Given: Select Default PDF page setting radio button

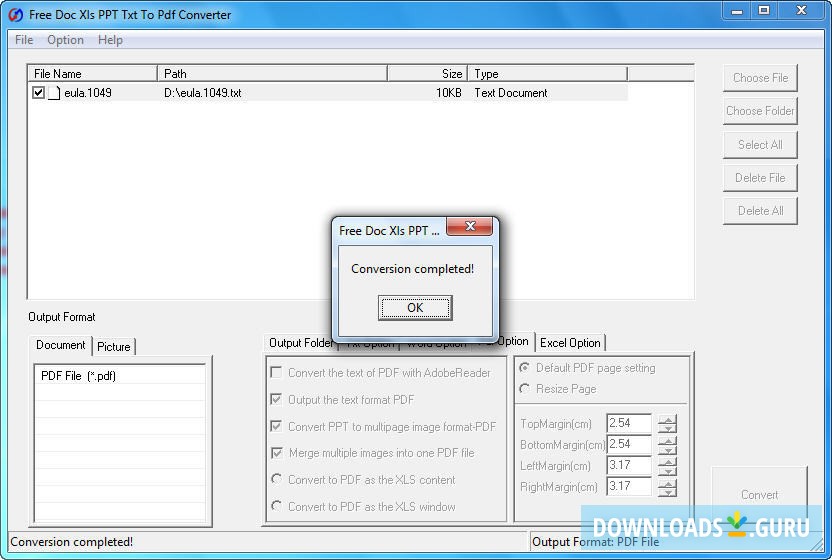Looking at the screenshot, I should [525, 367].
